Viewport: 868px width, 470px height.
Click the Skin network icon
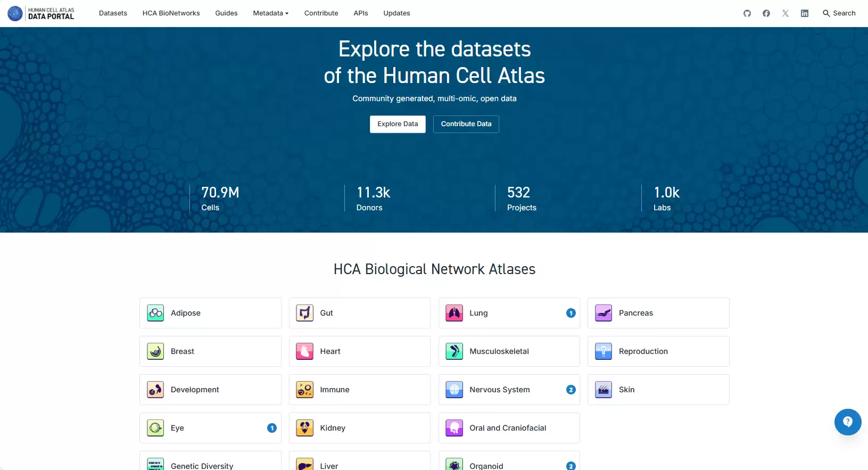(x=604, y=390)
